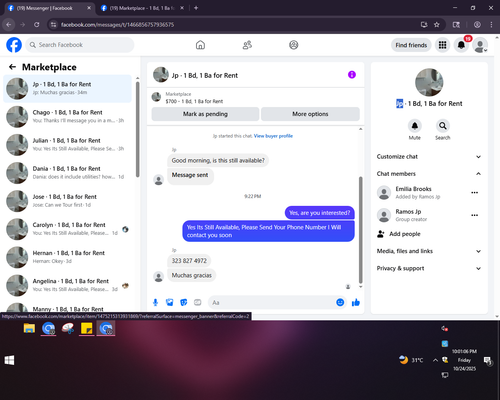The image size is (500, 400).
Task: Click the browser address bar URL
Action: click(117, 25)
